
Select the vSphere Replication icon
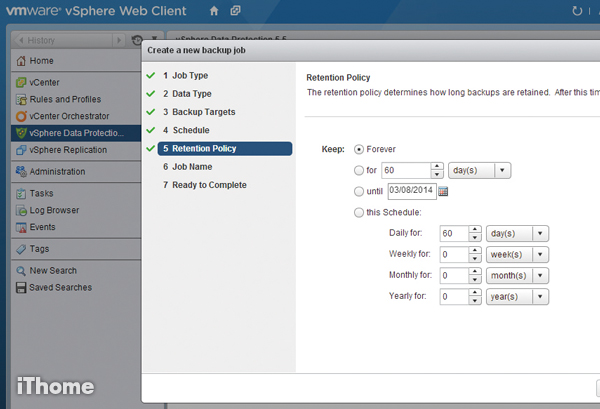[20, 150]
